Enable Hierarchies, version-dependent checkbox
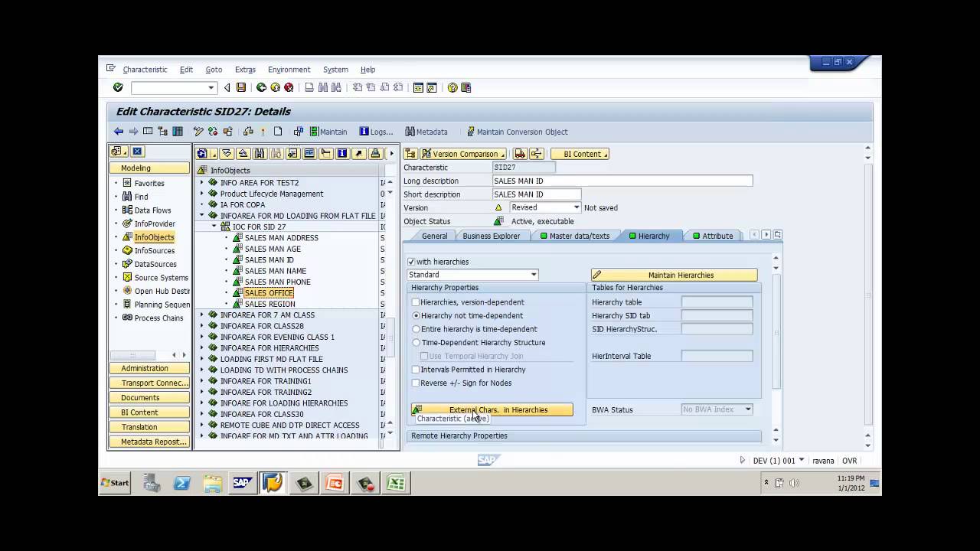 (x=416, y=302)
